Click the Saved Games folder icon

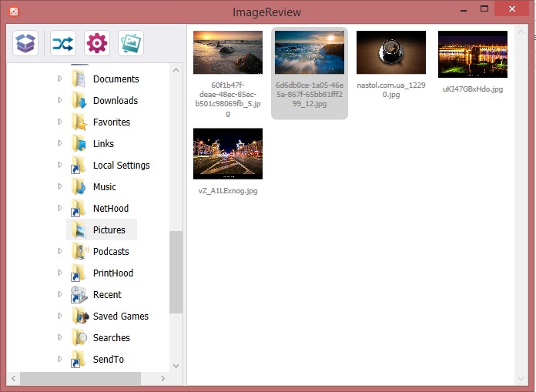tap(79, 316)
